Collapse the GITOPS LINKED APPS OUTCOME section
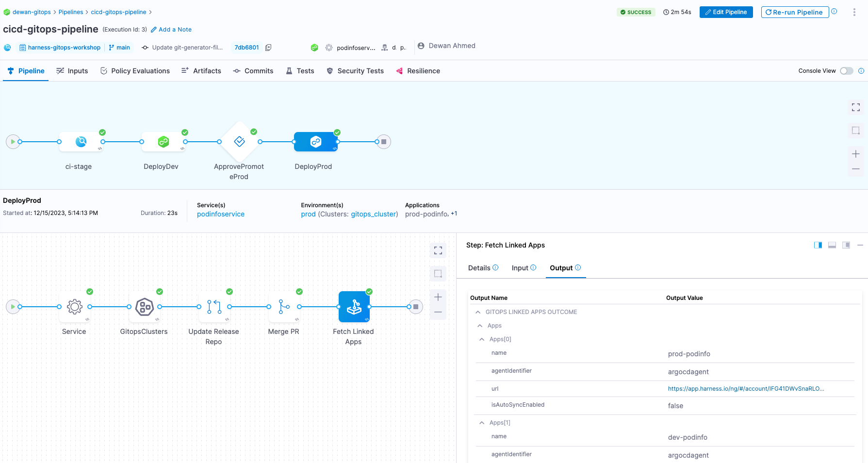 tap(479, 312)
